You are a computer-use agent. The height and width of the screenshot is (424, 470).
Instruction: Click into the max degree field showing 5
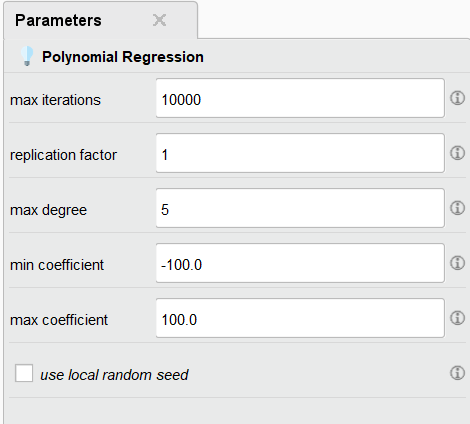pyautogui.click(x=300, y=208)
